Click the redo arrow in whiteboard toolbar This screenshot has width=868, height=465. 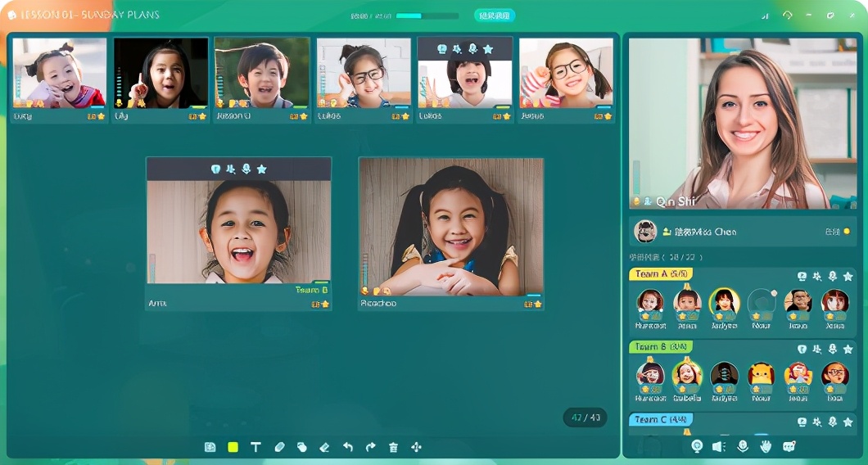point(370,447)
